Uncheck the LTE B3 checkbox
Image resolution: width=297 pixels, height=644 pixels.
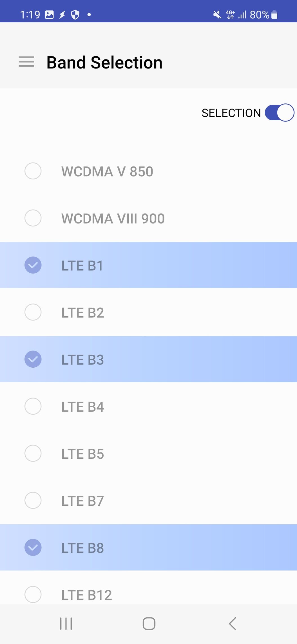(33, 359)
